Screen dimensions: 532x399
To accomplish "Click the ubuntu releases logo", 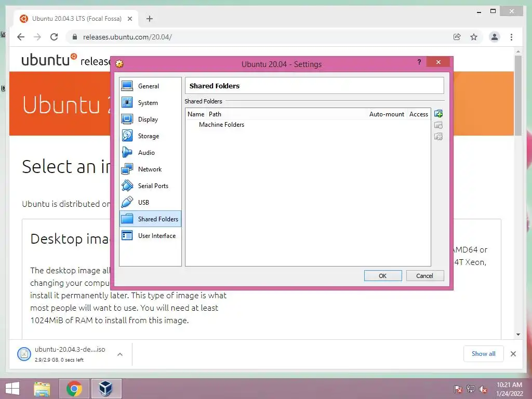I will tap(66, 60).
